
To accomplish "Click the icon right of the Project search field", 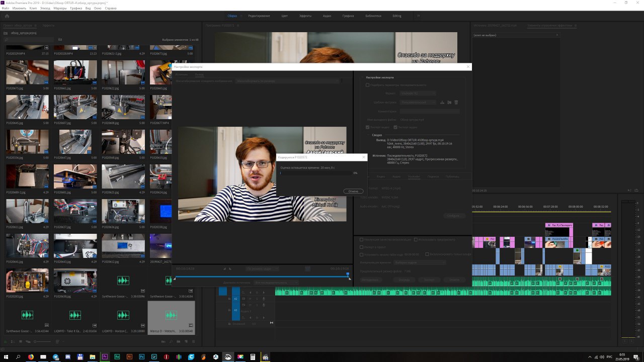I will point(60,39).
